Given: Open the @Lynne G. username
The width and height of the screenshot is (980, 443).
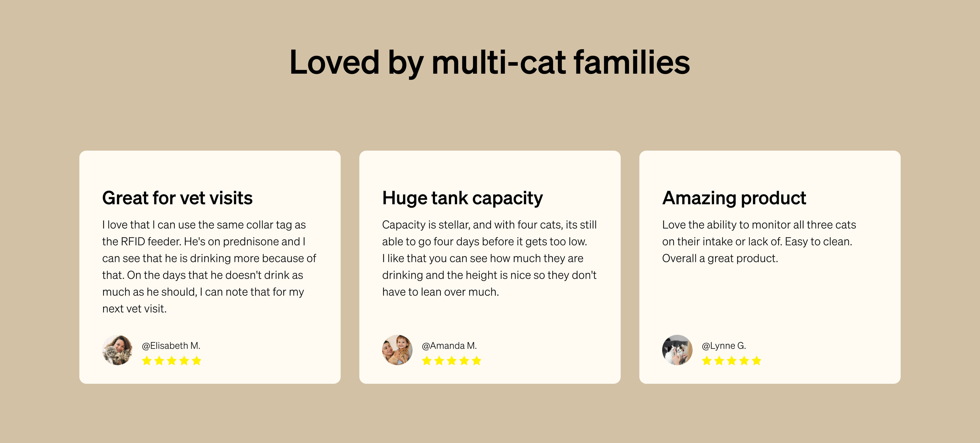Looking at the screenshot, I should pyautogui.click(x=724, y=346).
